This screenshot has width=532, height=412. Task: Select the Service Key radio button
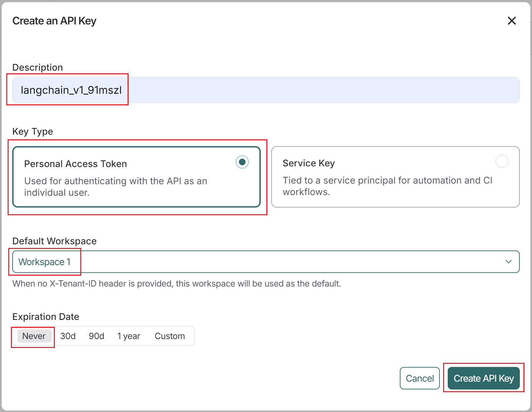502,161
